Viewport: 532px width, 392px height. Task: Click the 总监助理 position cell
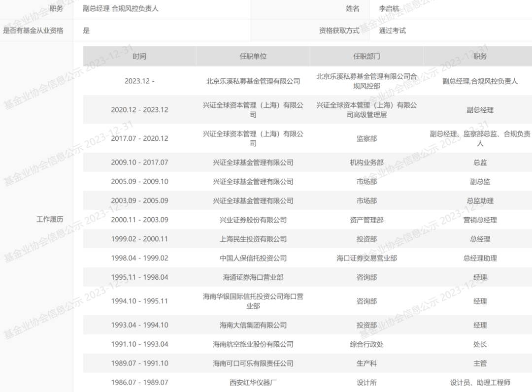(x=480, y=201)
